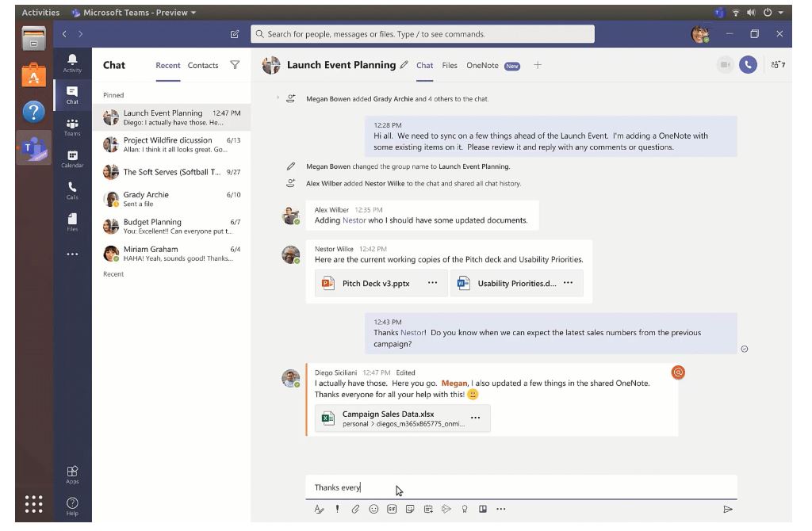Show applications grid in dock
Image resolution: width=812 pixels, height=531 pixels.
pyautogui.click(x=33, y=503)
